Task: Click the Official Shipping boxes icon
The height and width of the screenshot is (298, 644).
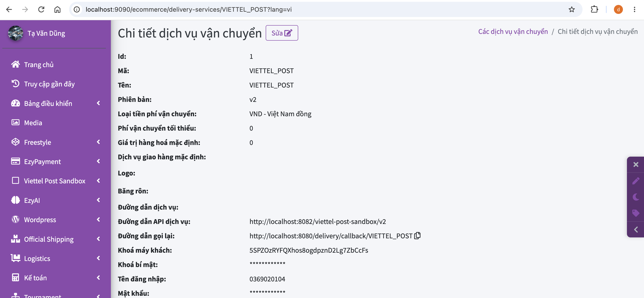Action: [15, 239]
